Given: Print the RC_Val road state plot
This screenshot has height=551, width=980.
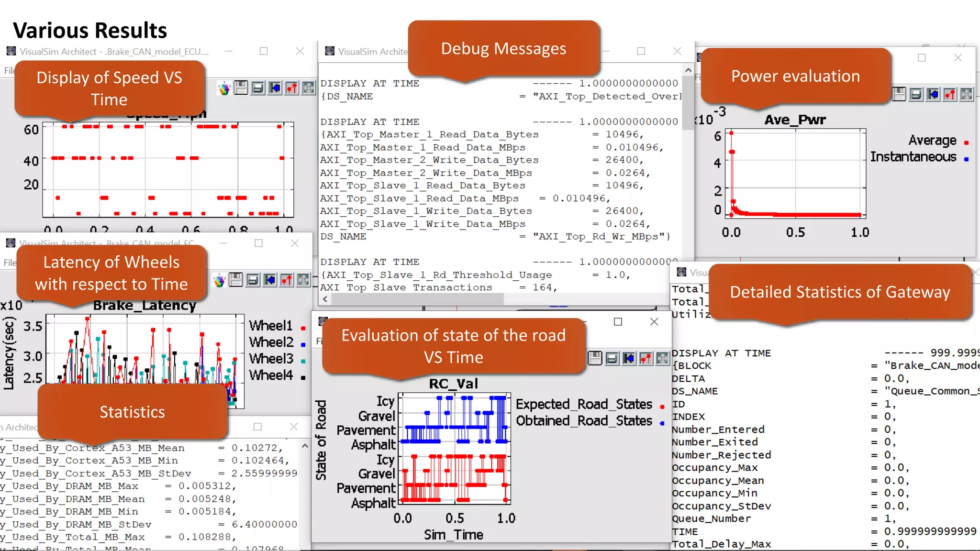Looking at the screenshot, I should pyautogui.click(x=612, y=358).
